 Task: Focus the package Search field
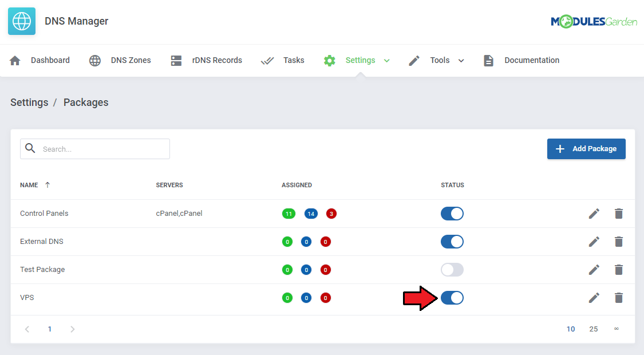click(95, 149)
